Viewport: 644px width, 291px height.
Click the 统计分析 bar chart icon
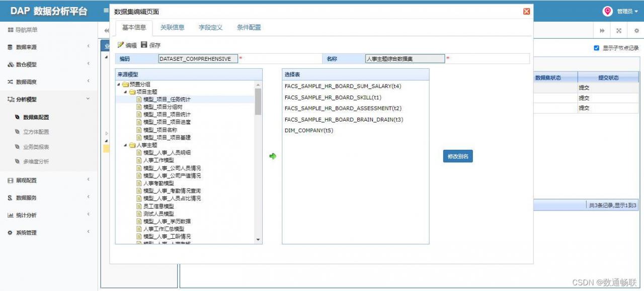(10, 215)
